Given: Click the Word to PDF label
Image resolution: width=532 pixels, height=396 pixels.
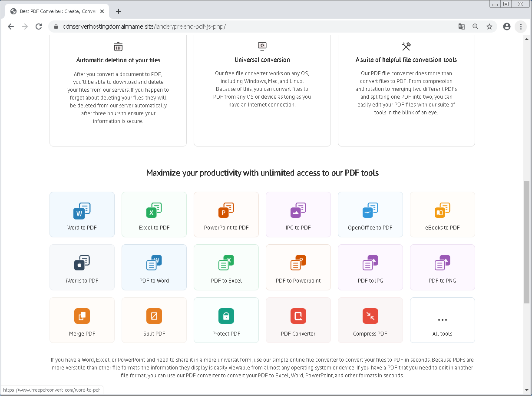Looking at the screenshot, I should 82,228.
